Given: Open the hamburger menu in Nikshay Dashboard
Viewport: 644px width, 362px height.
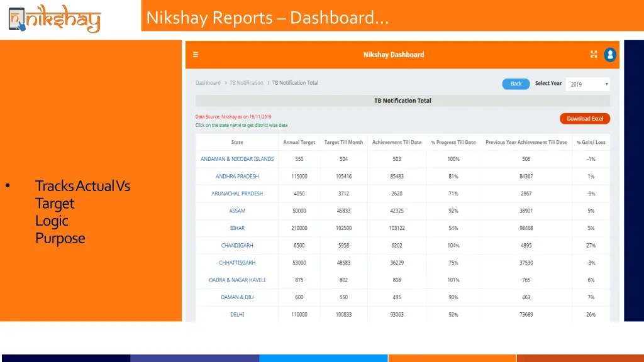Looking at the screenshot, I should (196, 55).
